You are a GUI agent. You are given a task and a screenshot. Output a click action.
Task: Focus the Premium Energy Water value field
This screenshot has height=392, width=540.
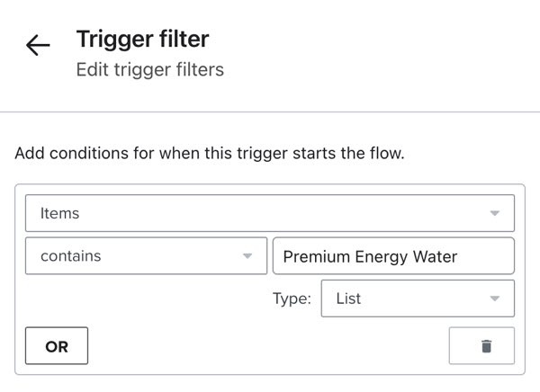tap(392, 256)
